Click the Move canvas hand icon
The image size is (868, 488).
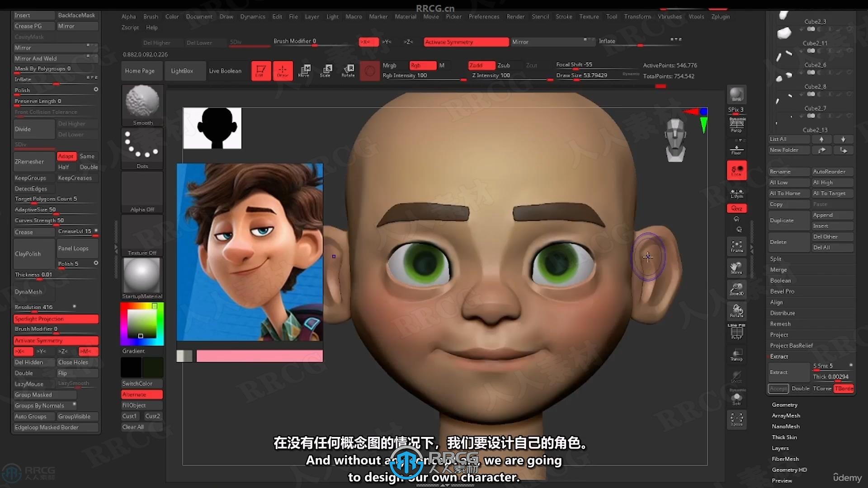pyautogui.click(x=736, y=268)
